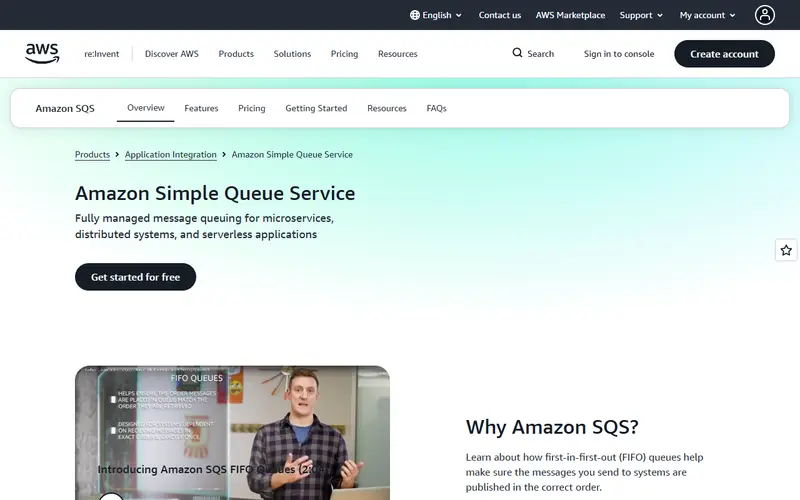Click the Search text in header
Image resolution: width=800 pixels, height=500 pixels.
click(x=540, y=54)
